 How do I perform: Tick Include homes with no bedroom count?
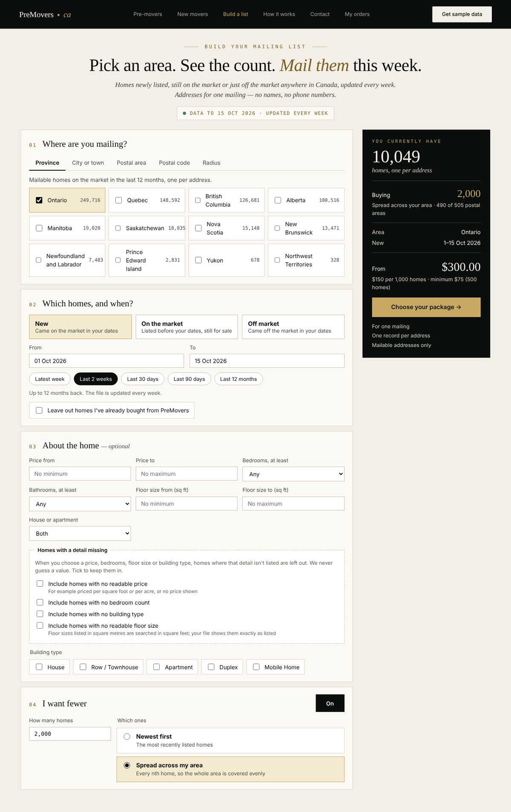coord(40,602)
